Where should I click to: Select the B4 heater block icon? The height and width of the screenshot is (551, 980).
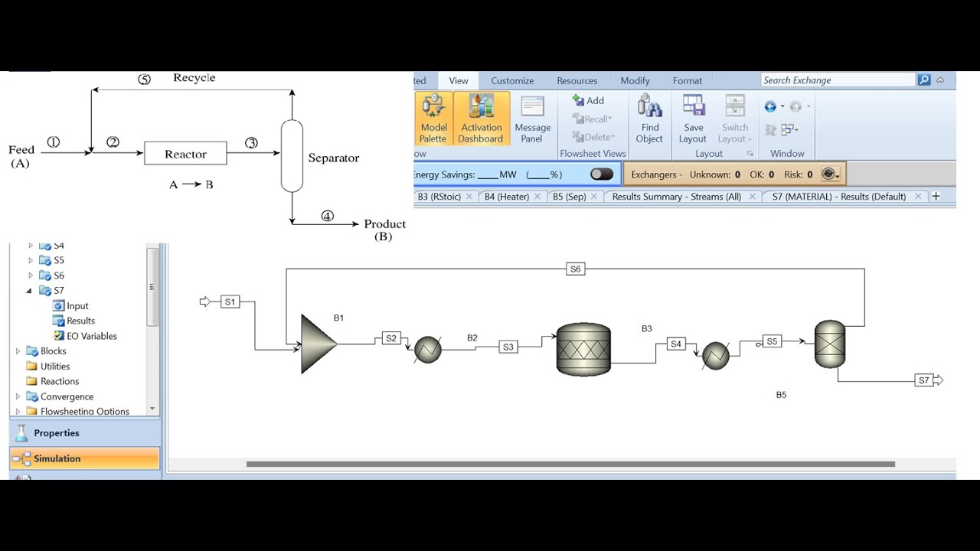[x=716, y=356]
